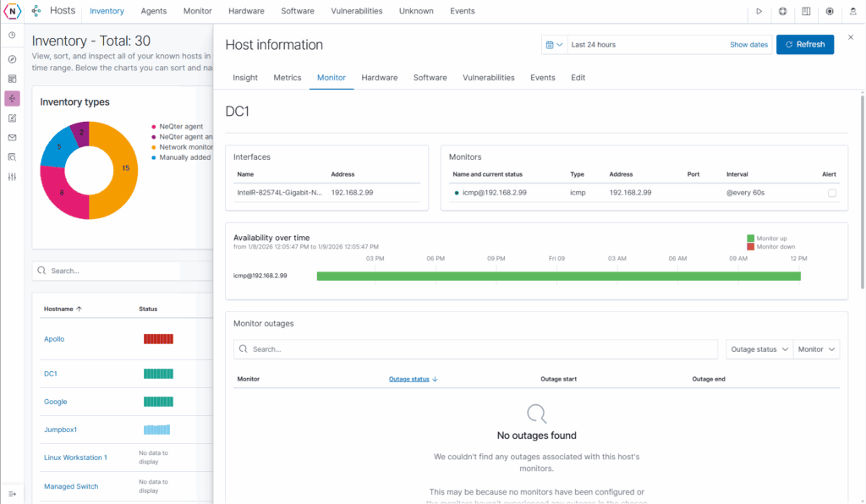Click the user profile icon
Image resolution: width=866 pixels, height=504 pixels.
click(x=852, y=11)
